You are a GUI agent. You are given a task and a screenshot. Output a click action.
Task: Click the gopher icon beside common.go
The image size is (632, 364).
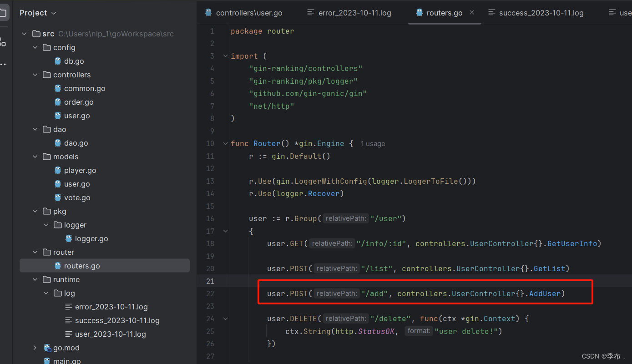58,88
